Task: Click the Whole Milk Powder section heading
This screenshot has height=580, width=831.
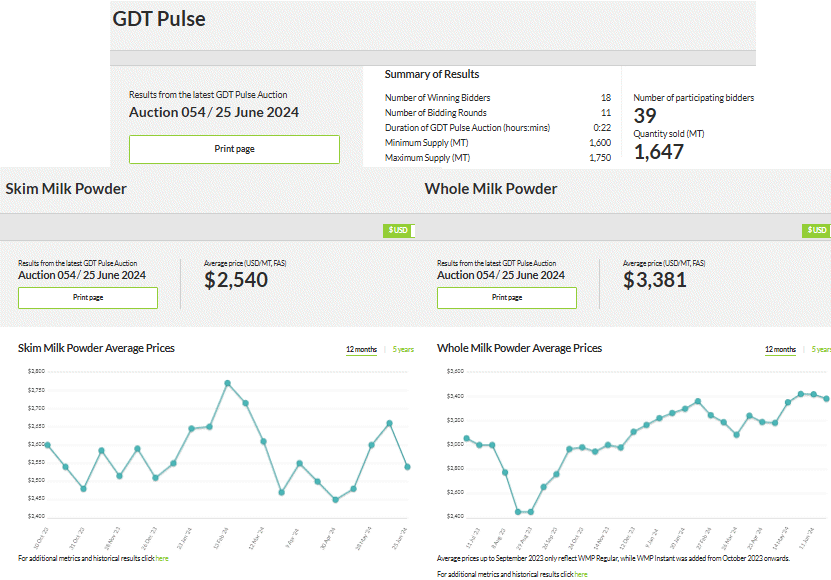Action: pyautogui.click(x=491, y=189)
